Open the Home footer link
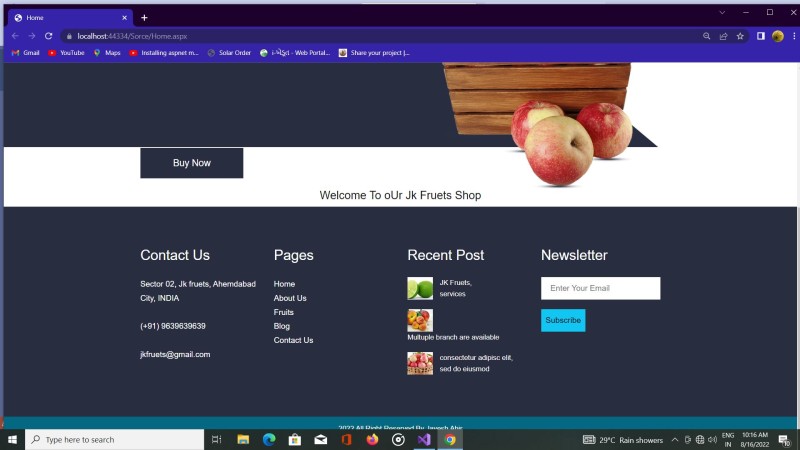The height and width of the screenshot is (450, 800). point(284,284)
